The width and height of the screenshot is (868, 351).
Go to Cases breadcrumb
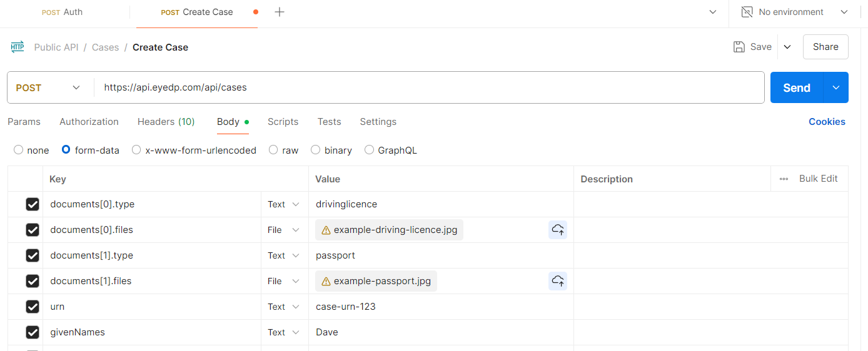105,47
